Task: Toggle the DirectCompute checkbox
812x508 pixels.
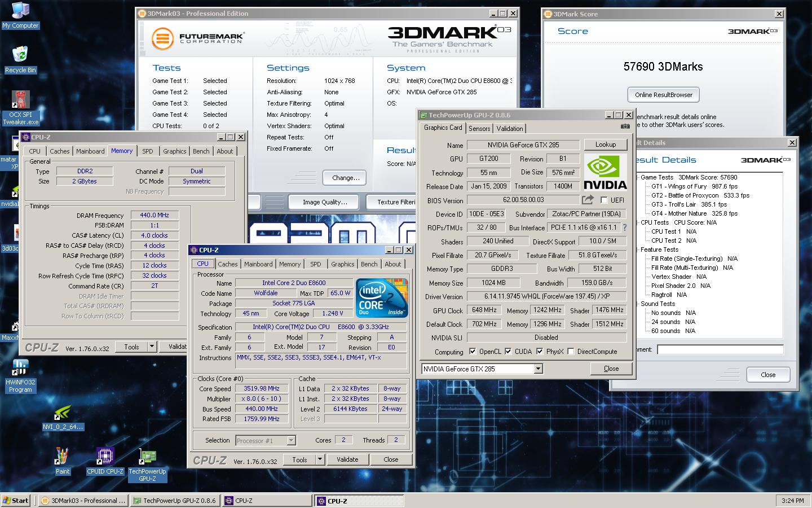Action: coord(571,351)
